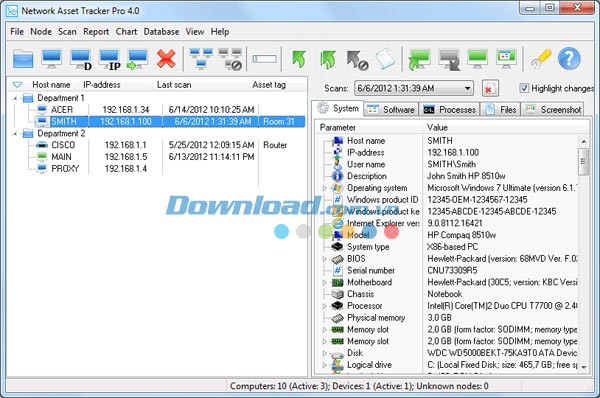Click the monitor icon labeled IP

pyautogui.click(x=109, y=60)
